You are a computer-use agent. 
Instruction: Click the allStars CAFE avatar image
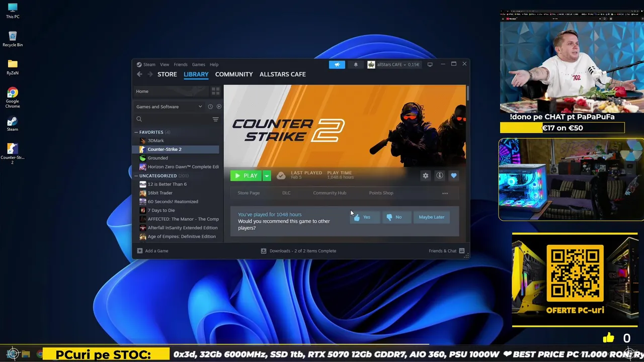(x=371, y=64)
